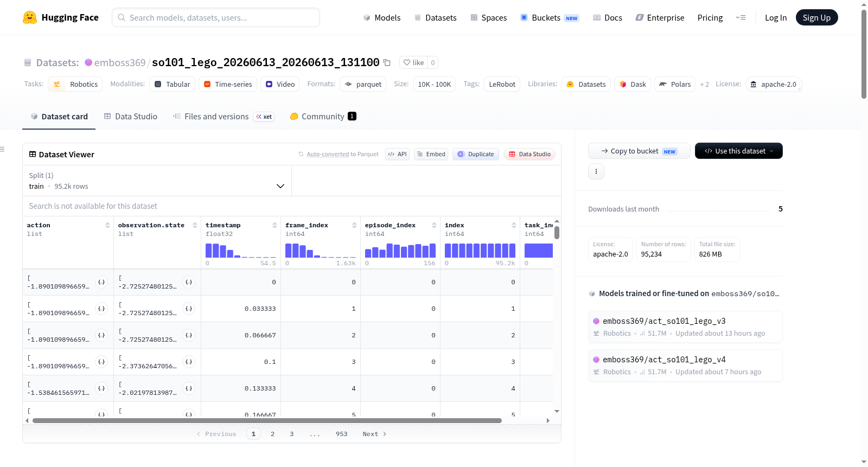
Task: Filter by Time-series modality tag
Action: click(x=228, y=84)
